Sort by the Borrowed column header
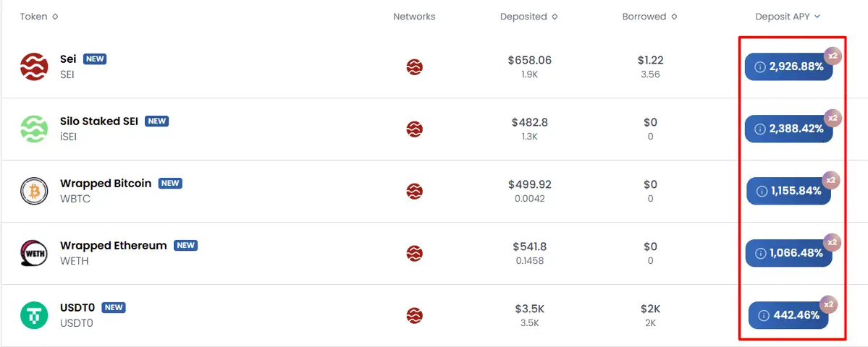The image size is (868, 347). 649,17
